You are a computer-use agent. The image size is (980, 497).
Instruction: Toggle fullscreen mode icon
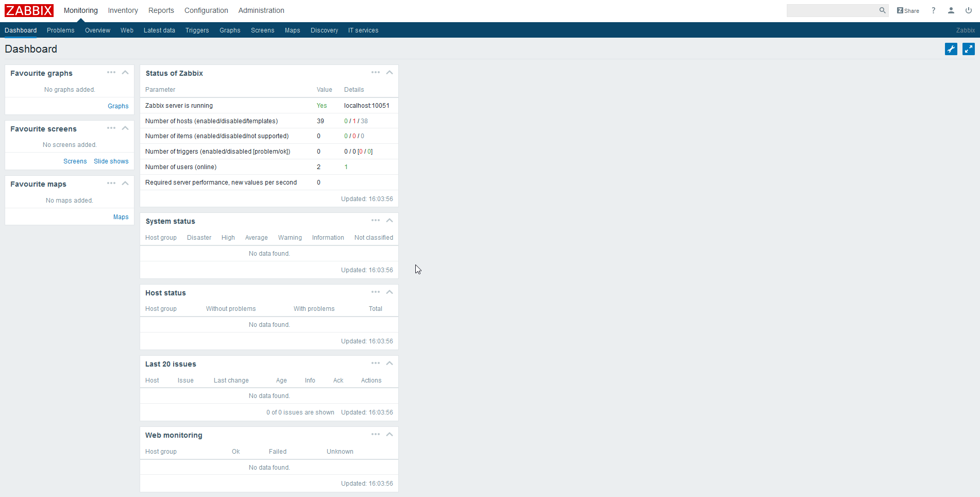coord(969,49)
